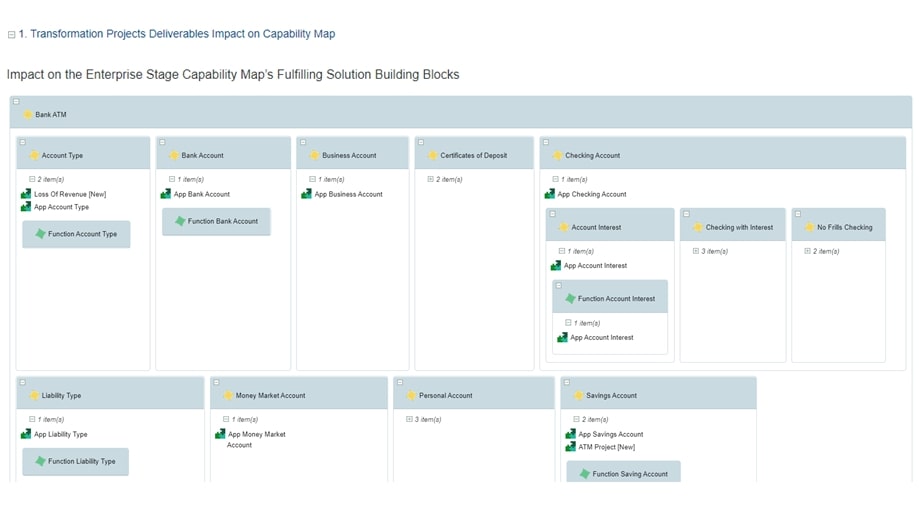Viewport: 919px width, 506px height.
Task: Click the Checking Account star icon
Action: pyautogui.click(x=557, y=156)
